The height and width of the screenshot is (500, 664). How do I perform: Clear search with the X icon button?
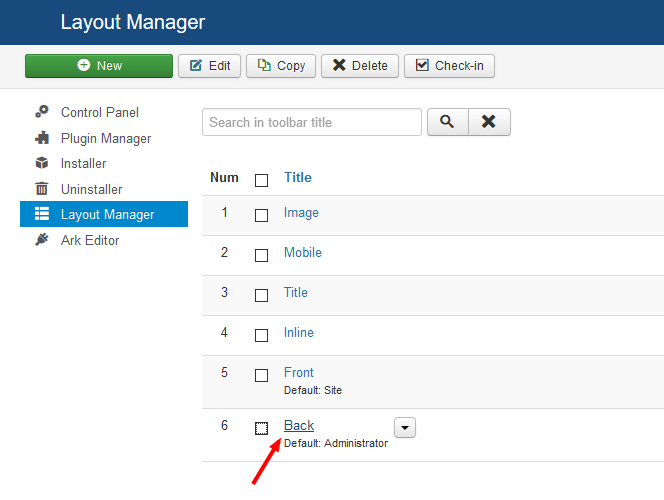point(489,122)
